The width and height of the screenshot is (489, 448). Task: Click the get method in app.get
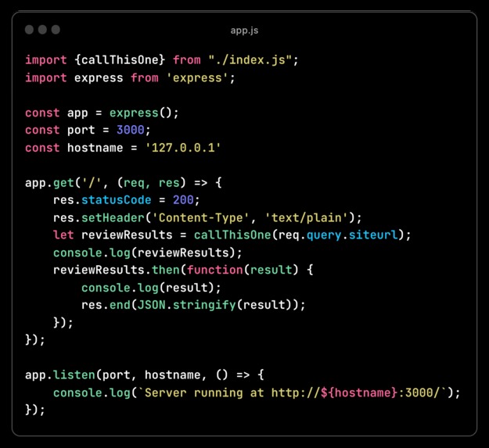[x=63, y=183]
